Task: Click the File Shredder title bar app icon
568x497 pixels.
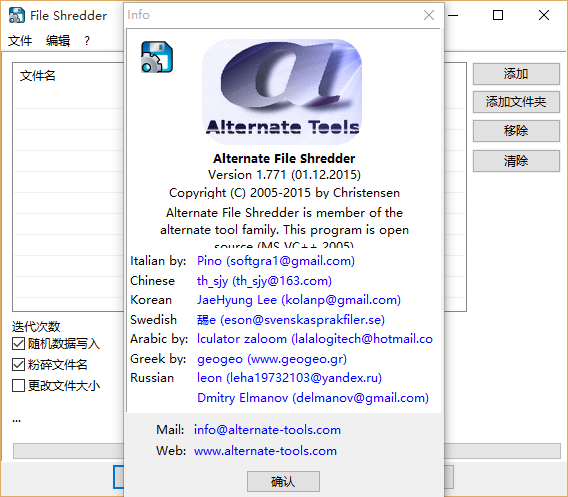Action: 17,16
